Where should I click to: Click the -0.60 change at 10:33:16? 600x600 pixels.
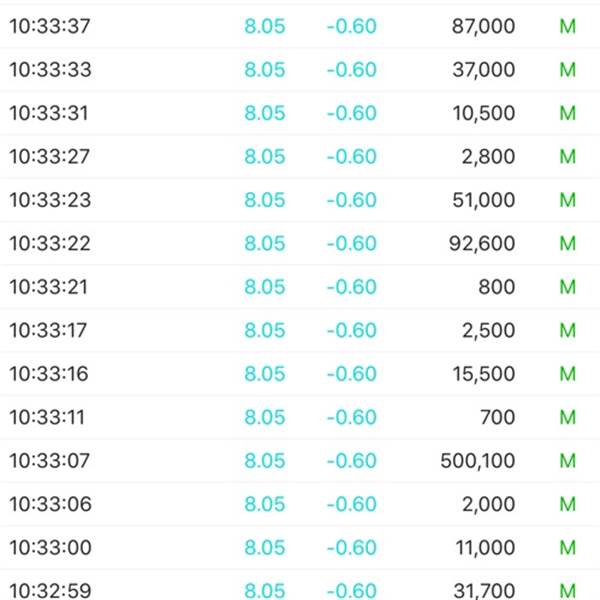352,373
